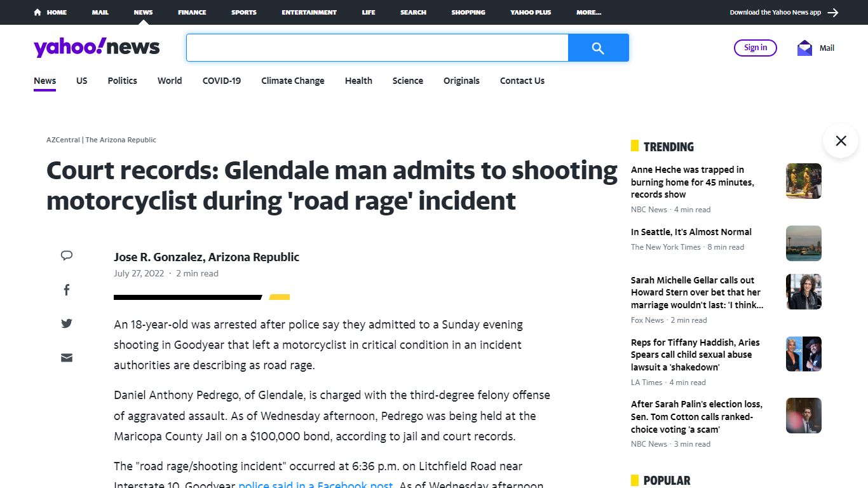868x488 pixels.
Task: Focus the Yahoo search input field
Action: tap(377, 48)
